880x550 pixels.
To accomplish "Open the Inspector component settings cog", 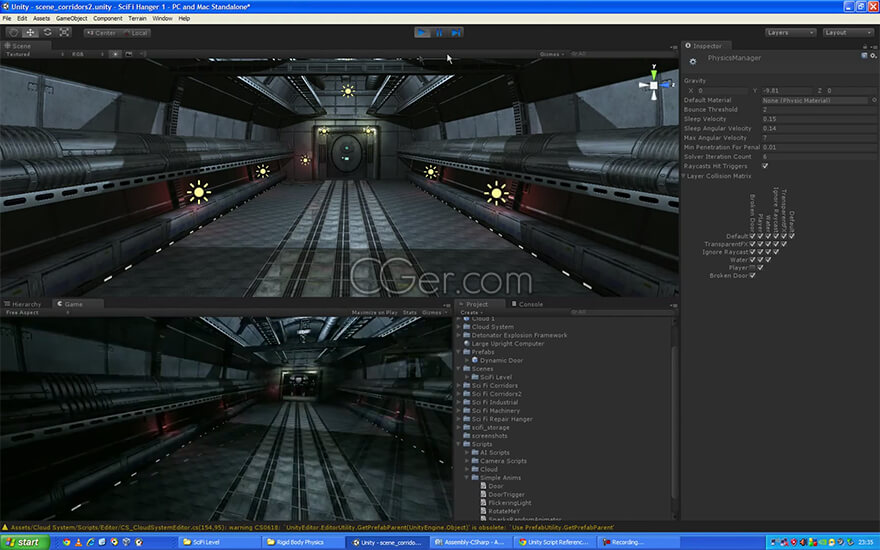I will click(x=873, y=55).
